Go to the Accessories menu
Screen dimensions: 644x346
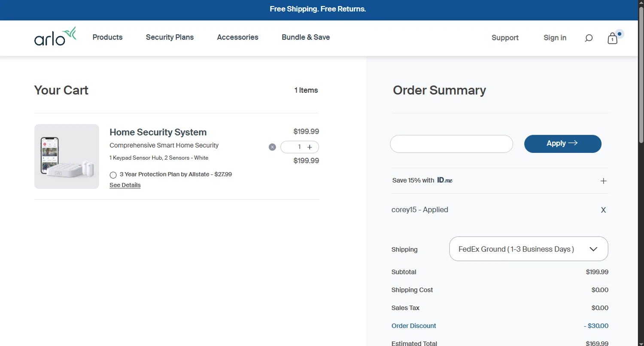(237, 37)
